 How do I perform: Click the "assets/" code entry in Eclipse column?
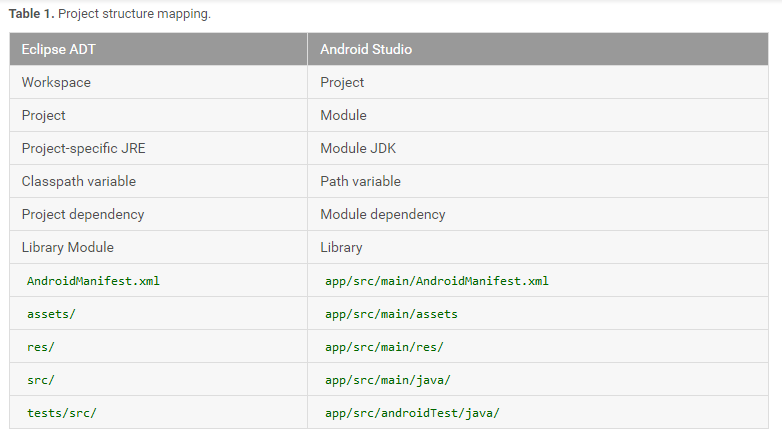(51, 314)
